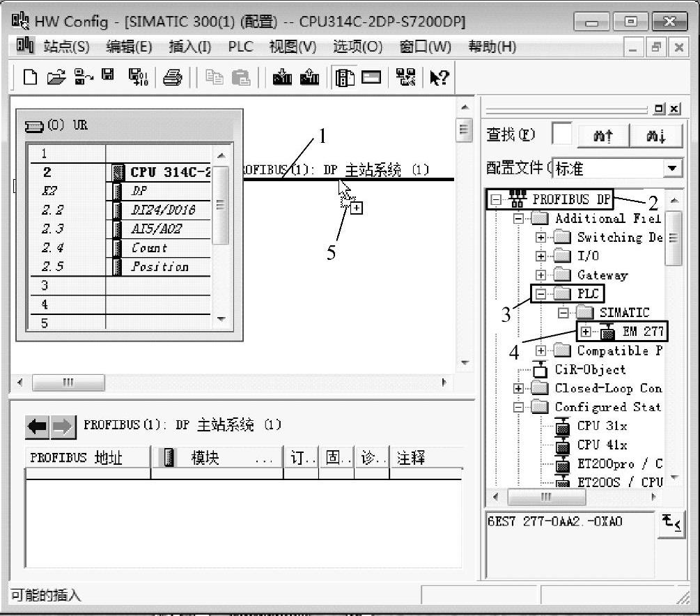Click the forward arrow in detail pane
The image size is (700, 616).
pos(63,426)
